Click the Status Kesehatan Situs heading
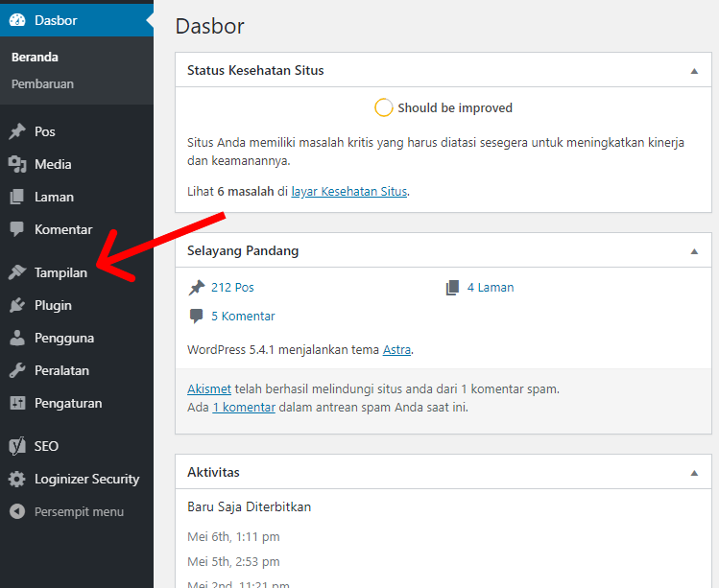The width and height of the screenshot is (719, 588). pyautogui.click(x=255, y=71)
